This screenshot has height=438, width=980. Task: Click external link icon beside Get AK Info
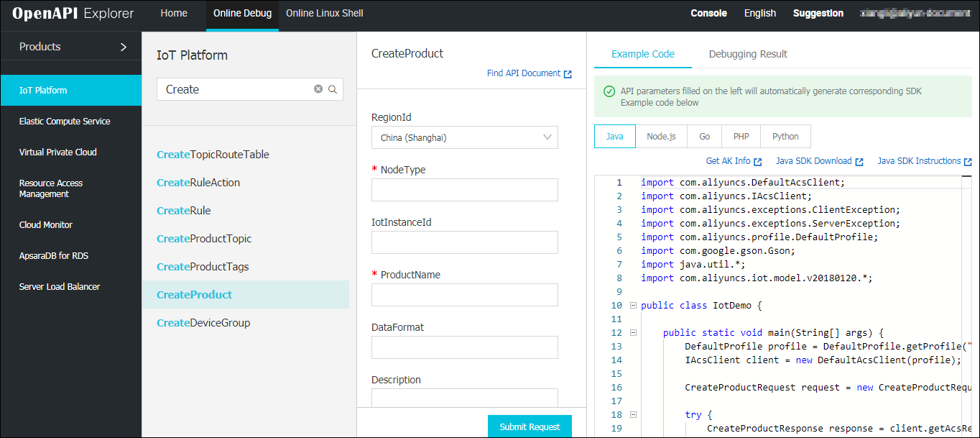(x=758, y=162)
